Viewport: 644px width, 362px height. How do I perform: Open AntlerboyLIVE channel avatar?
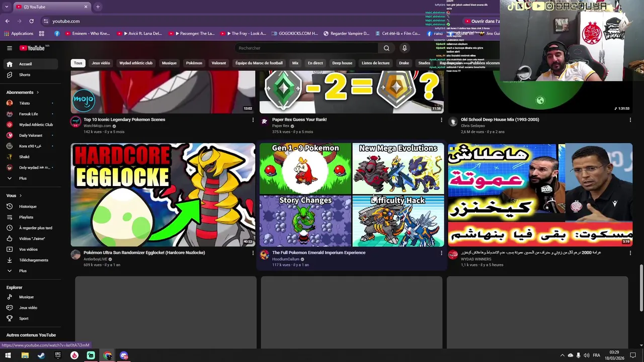75,254
